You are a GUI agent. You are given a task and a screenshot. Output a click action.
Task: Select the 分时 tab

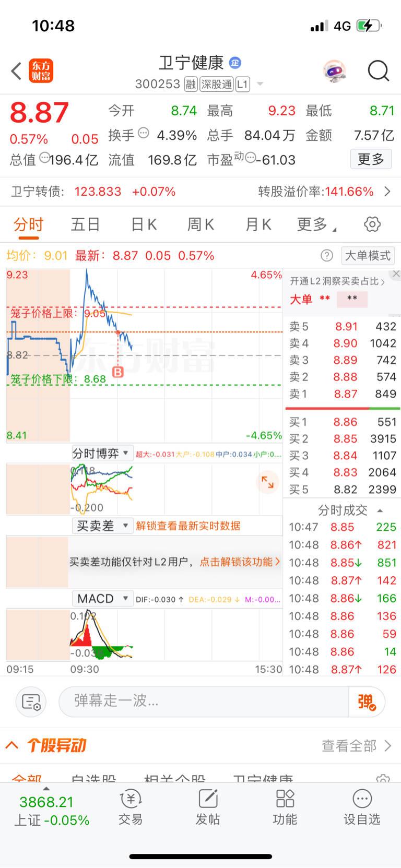pyautogui.click(x=28, y=224)
